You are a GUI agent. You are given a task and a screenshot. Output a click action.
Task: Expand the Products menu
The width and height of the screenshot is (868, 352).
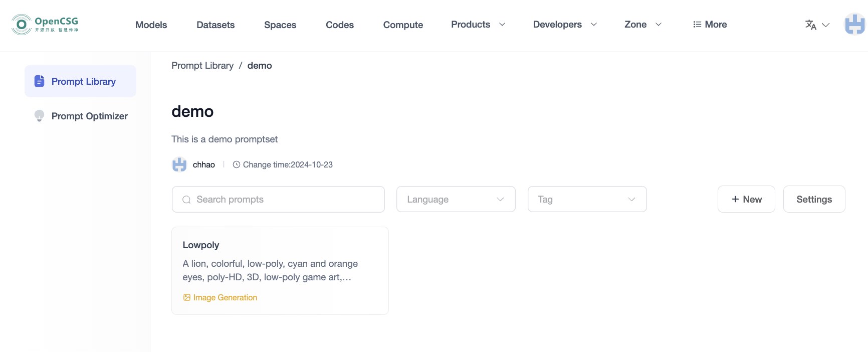(x=478, y=25)
